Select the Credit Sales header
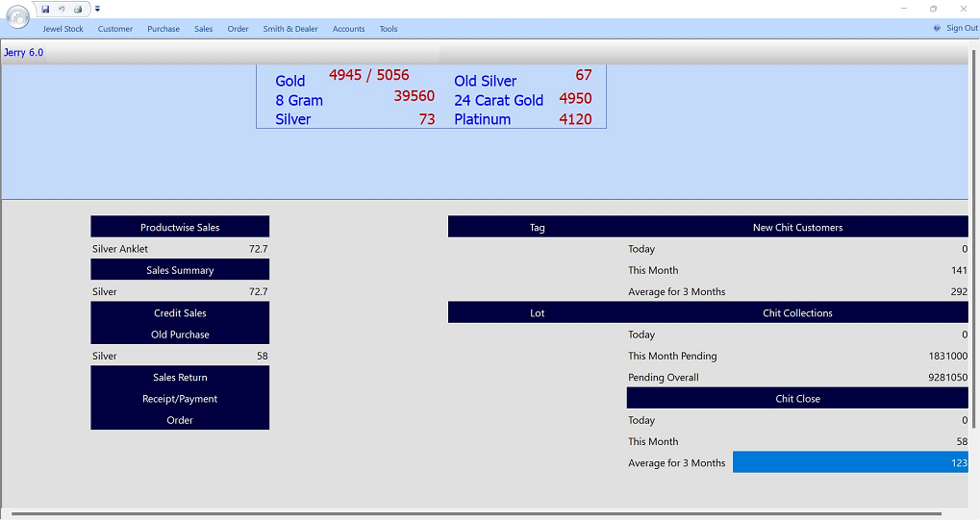 180,313
